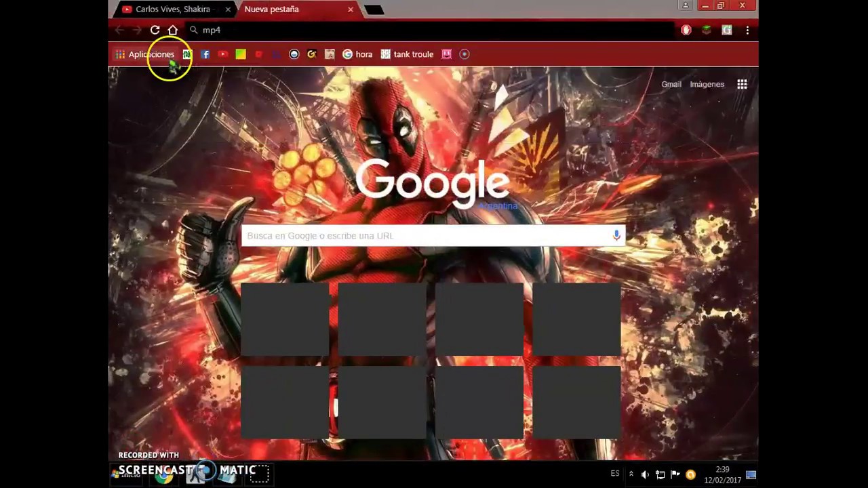This screenshot has height=488, width=868.
Task: Open the Gmail link
Action: [671, 84]
